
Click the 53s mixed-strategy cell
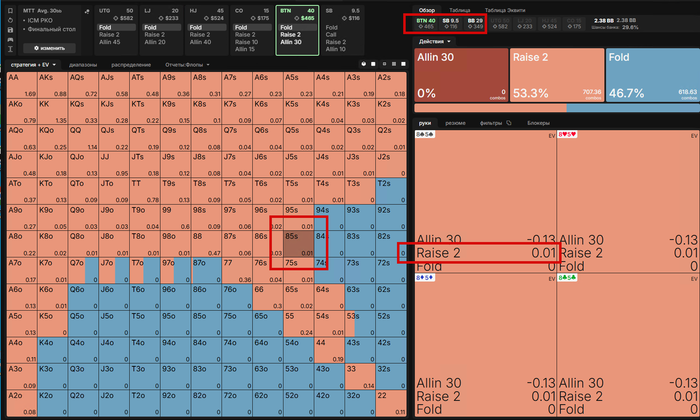pos(361,324)
